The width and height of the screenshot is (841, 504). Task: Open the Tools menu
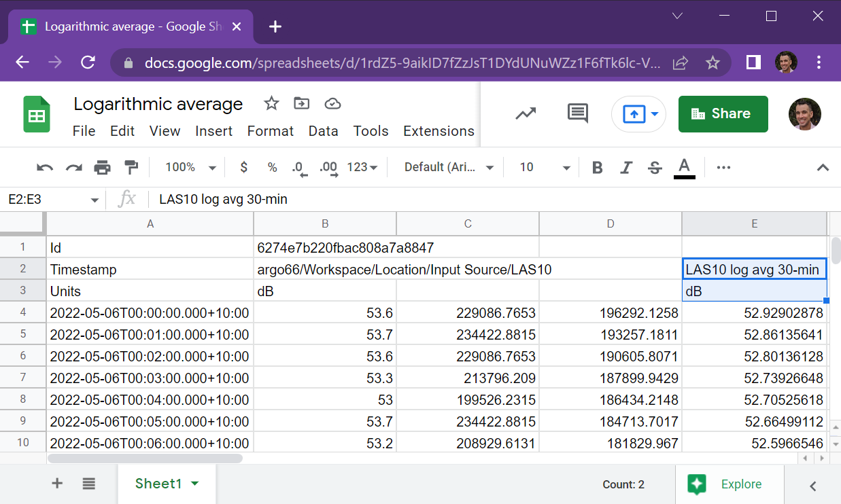371,131
